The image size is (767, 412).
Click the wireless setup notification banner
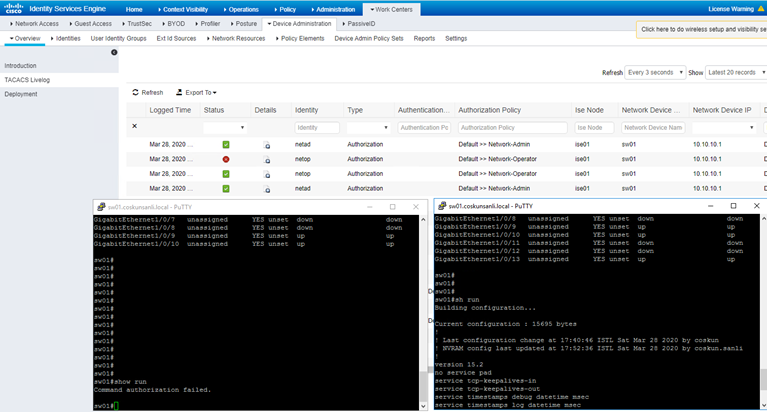(x=701, y=29)
